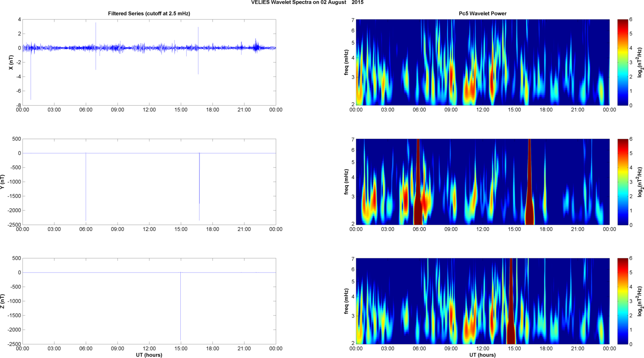
Task: Click the '500' tick on the Y (nT) axis
Action: [x=17, y=139]
